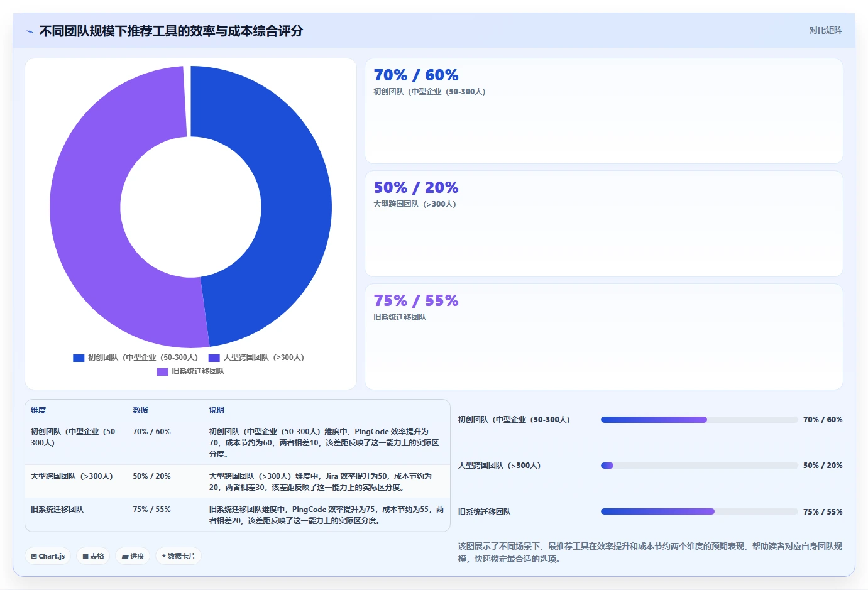Click the 数据卡片 tag chip
Viewport: 868px width, 590px height.
[x=179, y=556]
